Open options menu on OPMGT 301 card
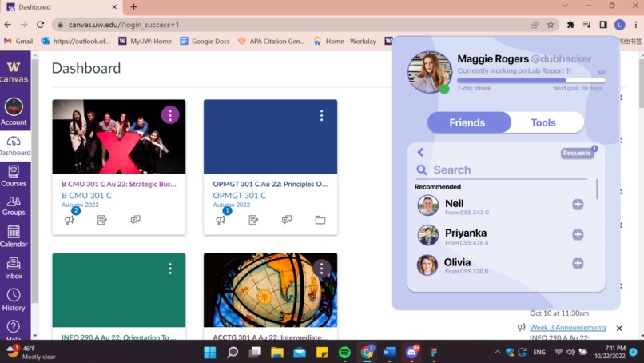This screenshot has height=363, width=644. (321, 115)
